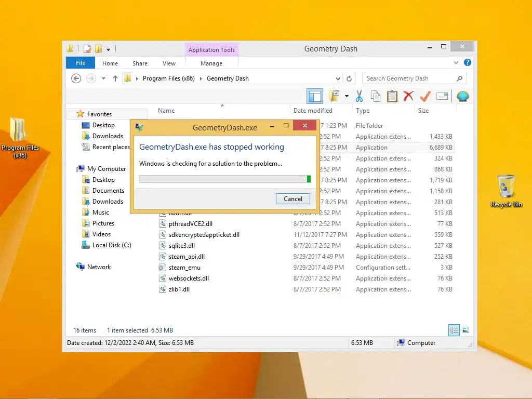Click the Back navigation arrow
The image size is (532, 399).
[76, 78]
